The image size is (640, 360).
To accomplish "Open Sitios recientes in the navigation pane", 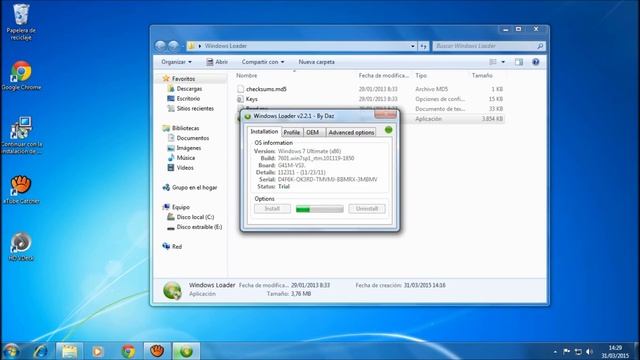I will (x=190, y=109).
